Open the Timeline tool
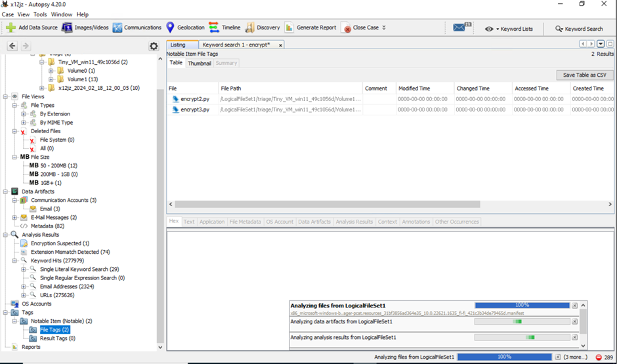This screenshot has height=364, width=617. coord(224,28)
